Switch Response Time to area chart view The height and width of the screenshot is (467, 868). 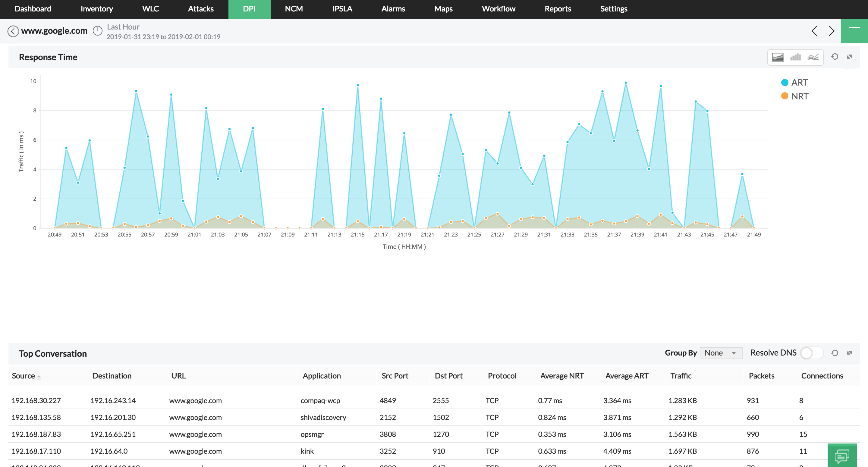pyautogui.click(x=778, y=57)
